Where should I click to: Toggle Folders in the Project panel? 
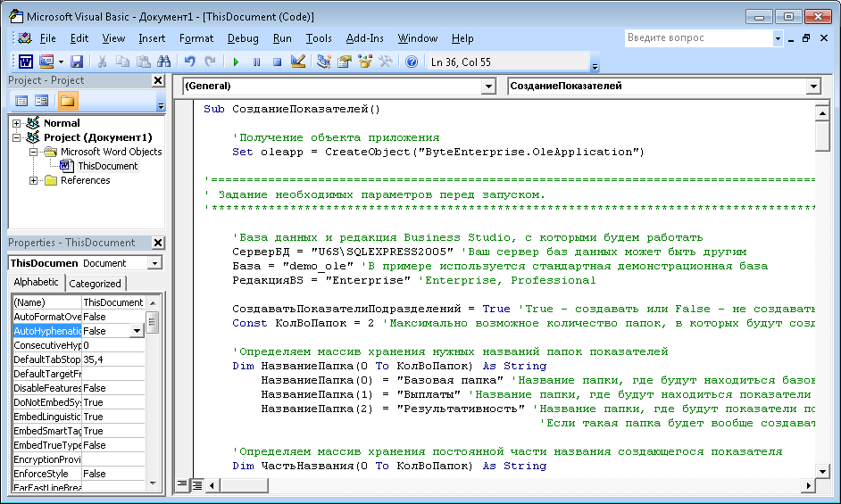tap(68, 101)
